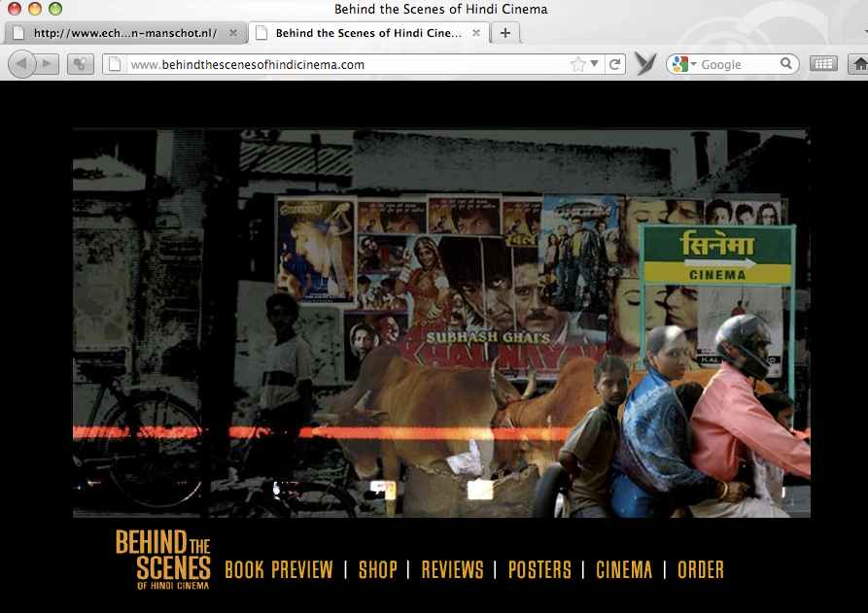Click the Behind the Scenes site logo
The image size is (868, 613).
(x=162, y=560)
